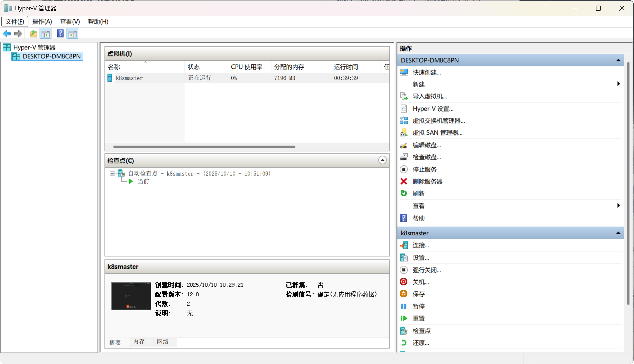
Task: Click the 00:39:39 uptime cell
Action: pyautogui.click(x=346, y=78)
